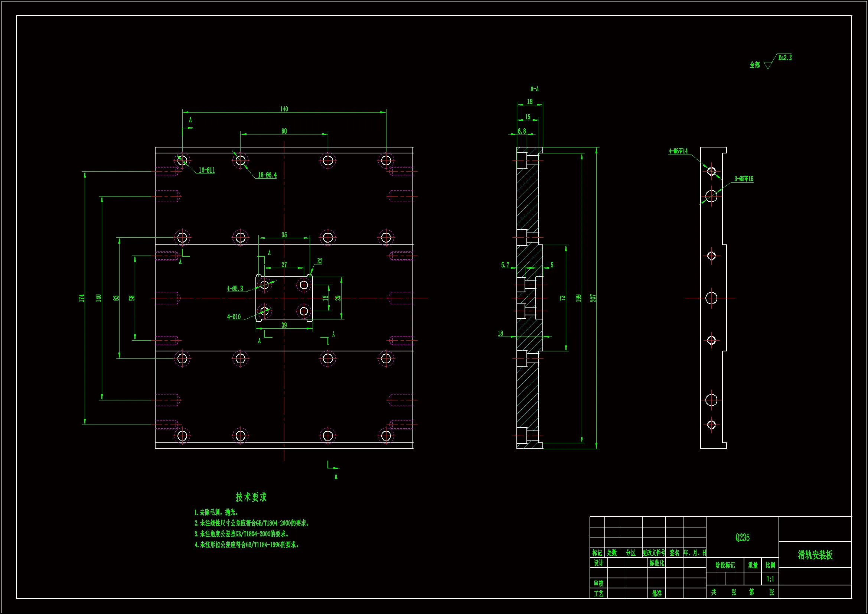Click the 4-Ø10 counterbore annotation
868x614 pixels.
(x=234, y=317)
